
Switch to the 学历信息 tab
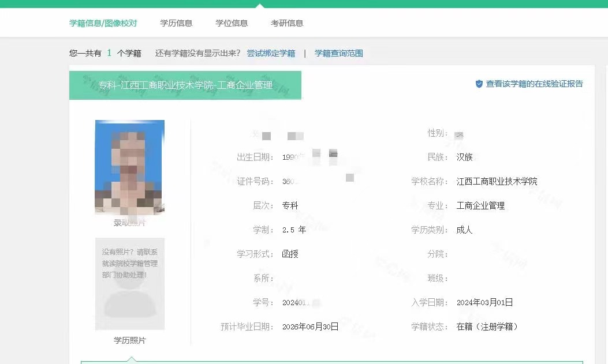176,22
